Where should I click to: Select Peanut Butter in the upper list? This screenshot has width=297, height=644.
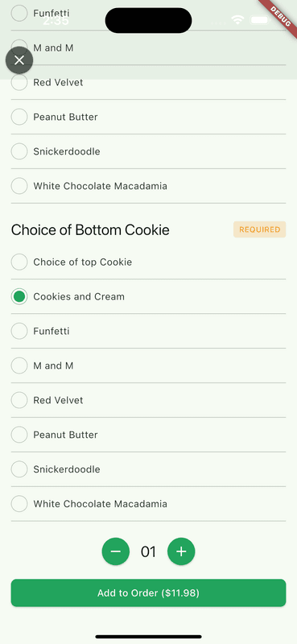click(x=148, y=117)
